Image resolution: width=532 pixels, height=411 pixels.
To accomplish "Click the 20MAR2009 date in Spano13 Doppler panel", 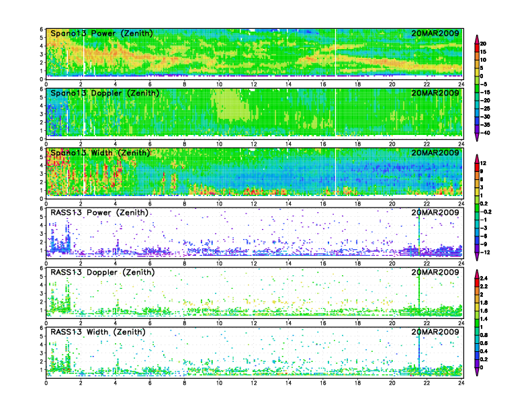I will [x=435, y=93].
